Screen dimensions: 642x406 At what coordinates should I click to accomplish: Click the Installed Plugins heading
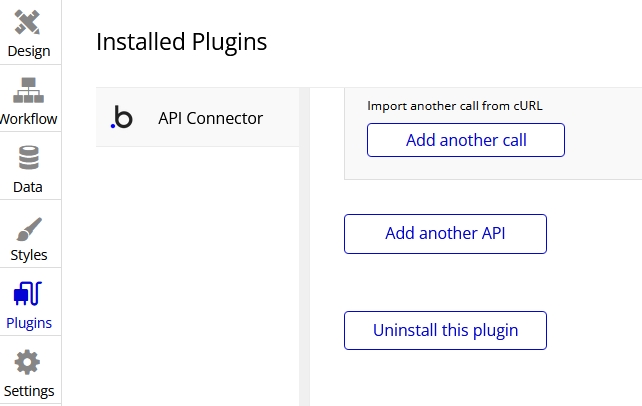point(181,42)
